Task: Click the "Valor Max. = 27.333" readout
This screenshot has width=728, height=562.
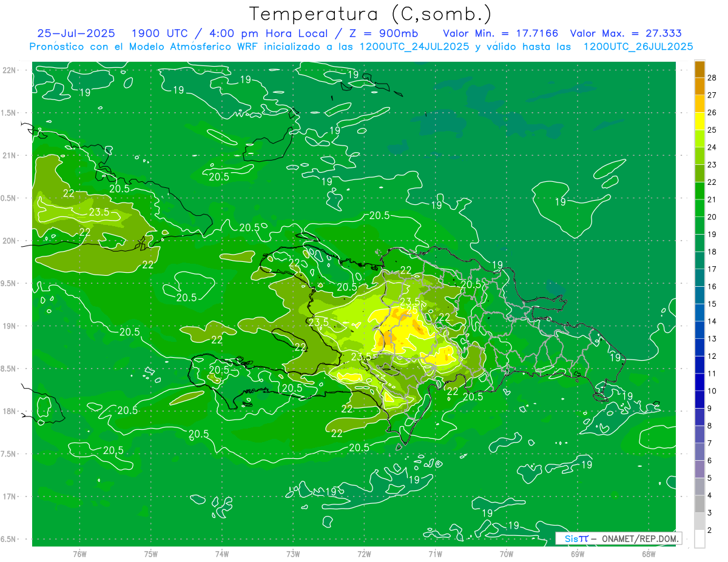Action: click(625, 33)
